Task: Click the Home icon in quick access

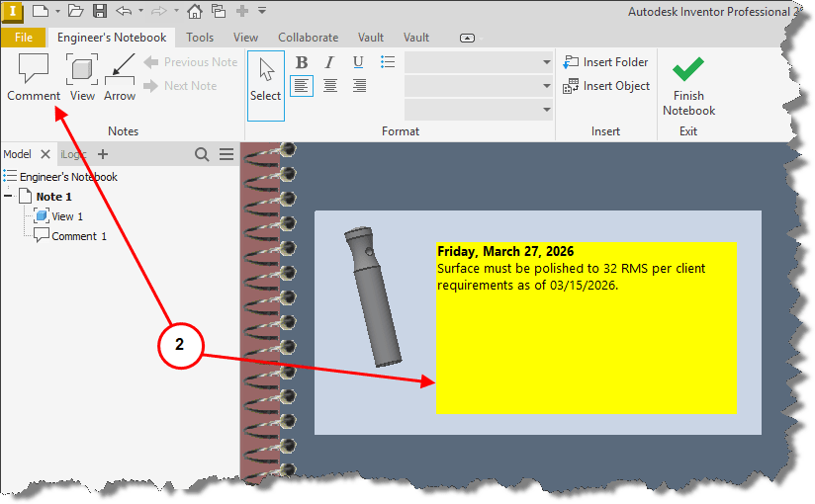Action: (195, 11)
